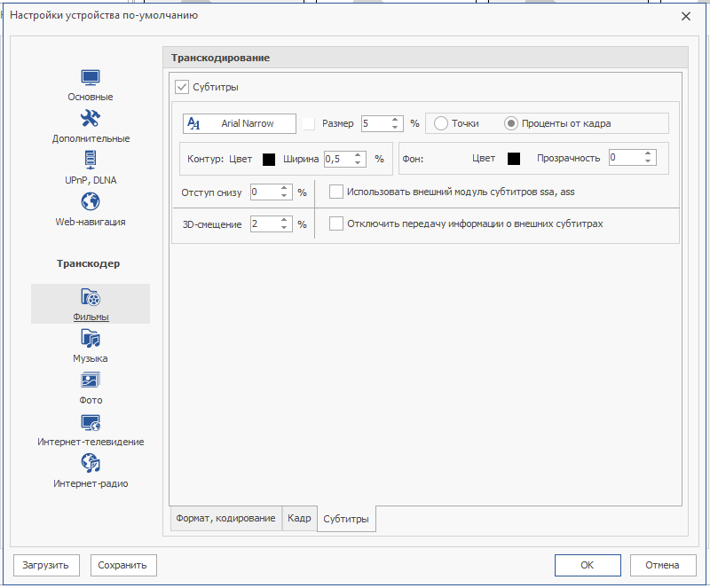Switch to the Формат, кодирование tab
710x588 pixels.
pyautogui.click(x=225, y=518)
